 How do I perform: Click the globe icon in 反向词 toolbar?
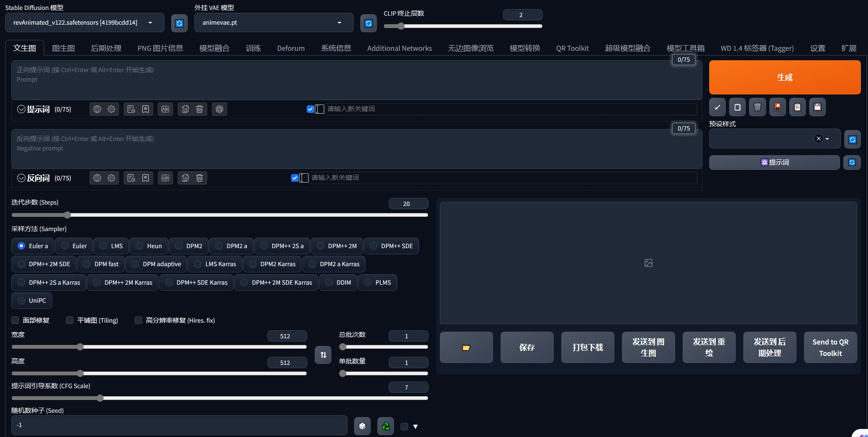click(97, 178)
